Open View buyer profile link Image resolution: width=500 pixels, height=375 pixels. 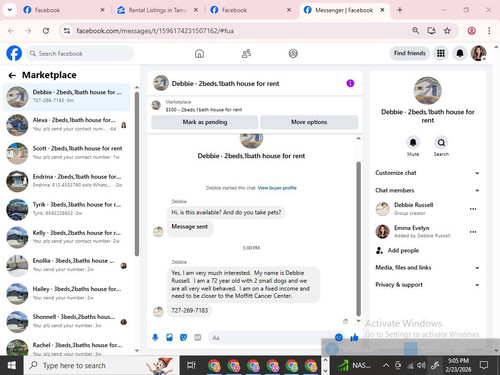coord(277,188)
